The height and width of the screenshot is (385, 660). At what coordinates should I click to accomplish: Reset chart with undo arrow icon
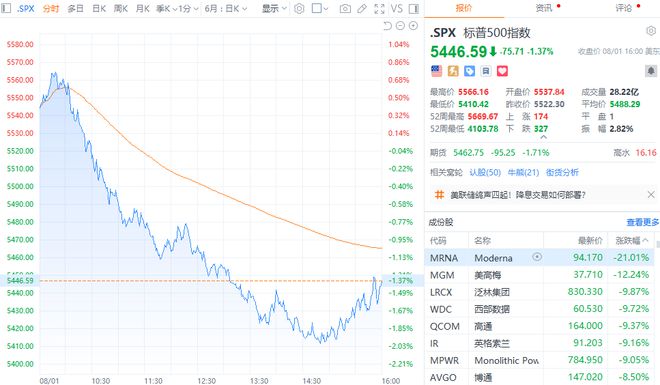coord(387,26)
